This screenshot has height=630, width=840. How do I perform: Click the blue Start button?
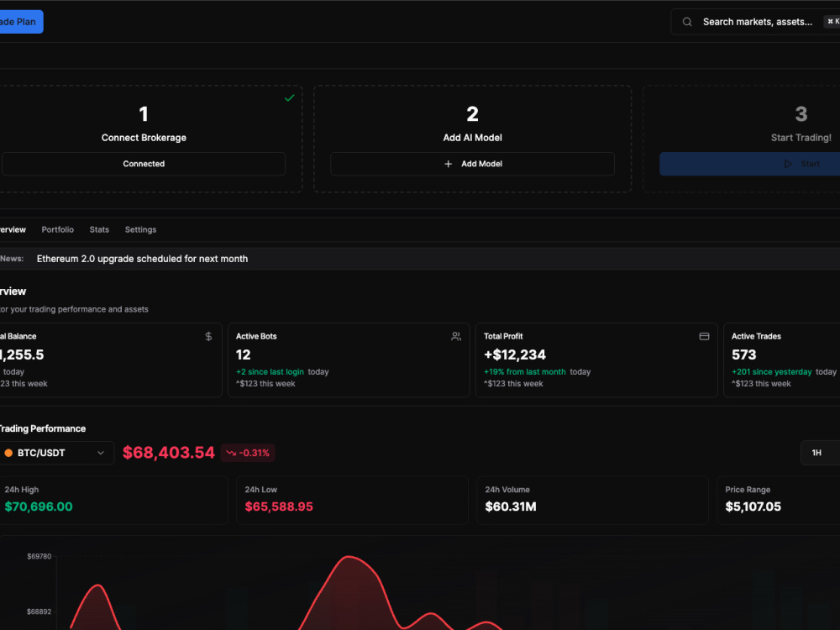tap(750, 164)
